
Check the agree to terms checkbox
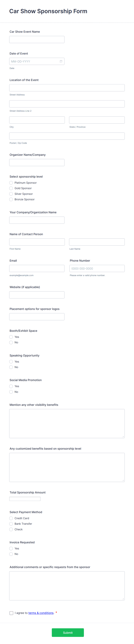(x=12, y=613)
